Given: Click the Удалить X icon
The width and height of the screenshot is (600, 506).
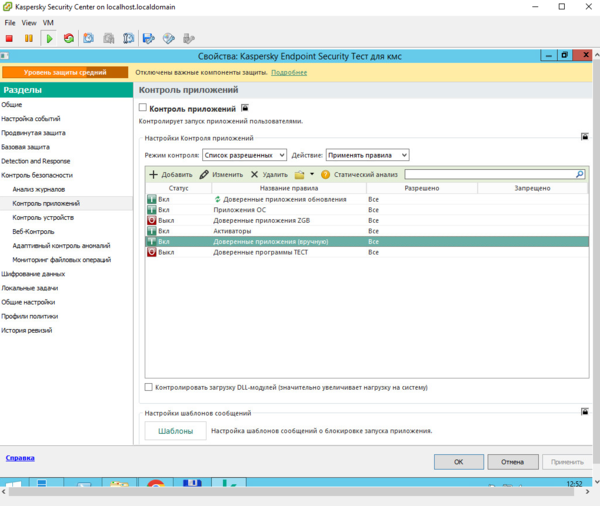Looking at the screenshot, I should [x=254, y=174].
